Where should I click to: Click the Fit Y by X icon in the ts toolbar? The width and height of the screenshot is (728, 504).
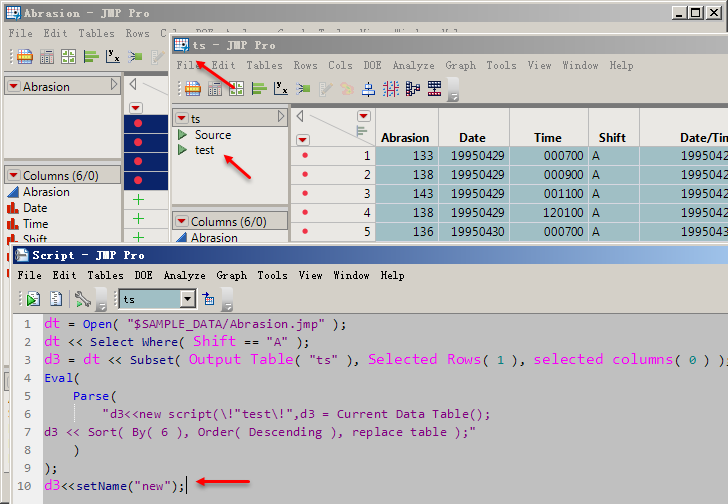[x=281, y=88]
